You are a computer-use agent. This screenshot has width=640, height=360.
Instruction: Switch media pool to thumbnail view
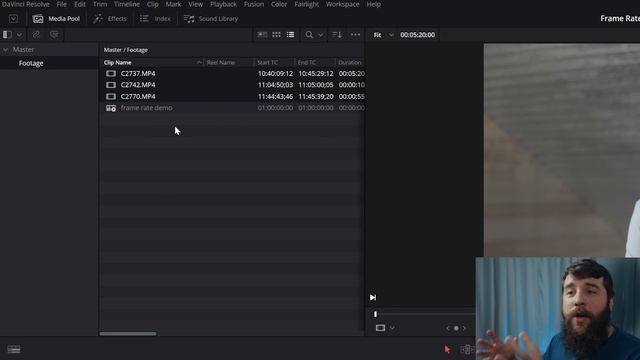[x=276, y=35]
